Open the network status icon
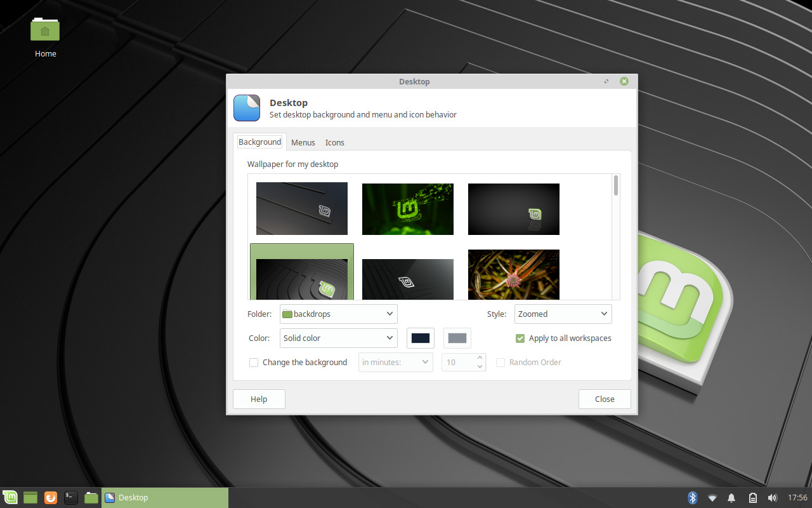The height and width of the screenshot is (508, 812). tap(712, 497)
